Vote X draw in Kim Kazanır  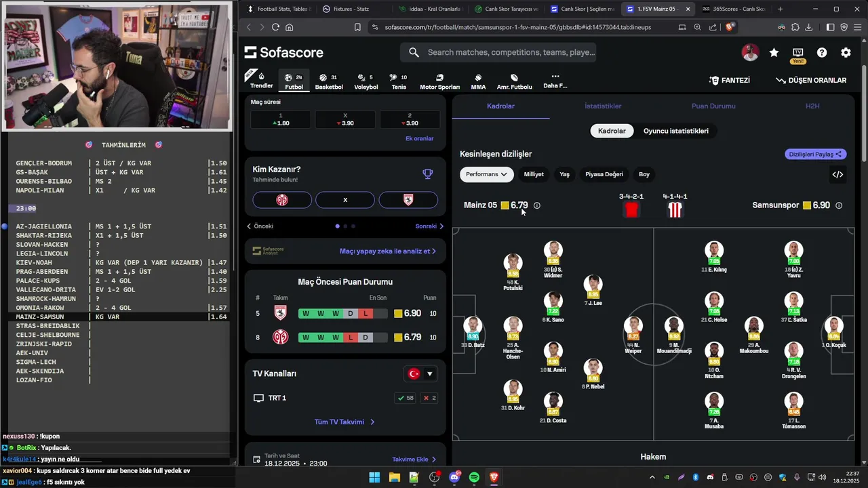pos(345,200)
